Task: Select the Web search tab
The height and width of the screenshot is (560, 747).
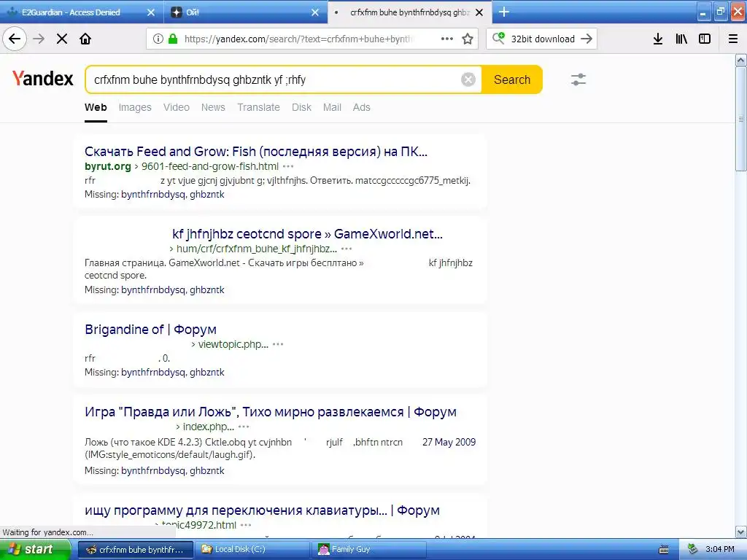Action: tap(96, 108)
